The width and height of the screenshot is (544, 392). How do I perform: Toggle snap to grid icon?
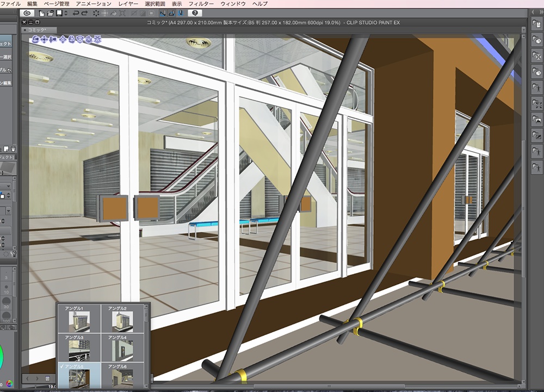pyautogui.click(x=181, y=13)
